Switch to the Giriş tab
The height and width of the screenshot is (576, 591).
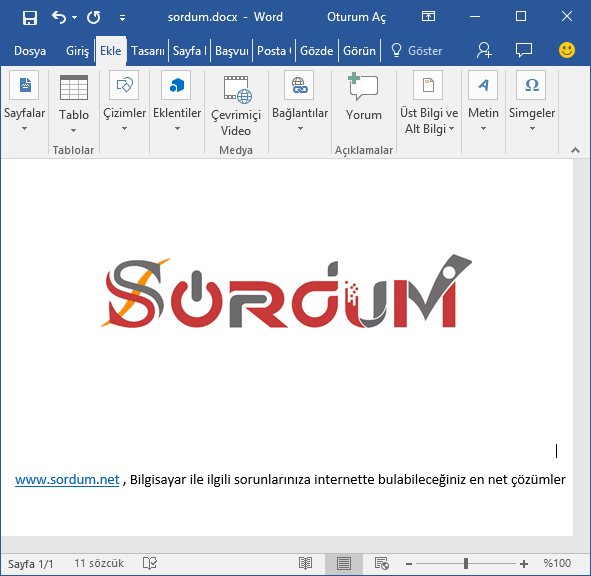click(77, 51)
